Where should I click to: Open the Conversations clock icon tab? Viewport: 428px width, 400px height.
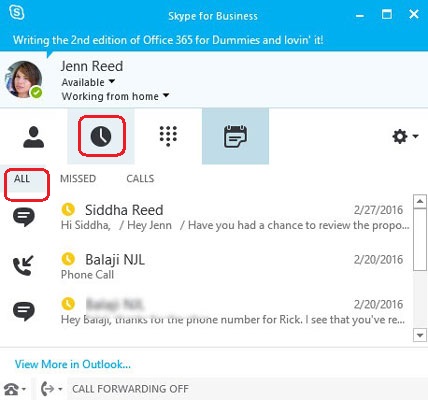pyautogui.click(x=101, y=136)
